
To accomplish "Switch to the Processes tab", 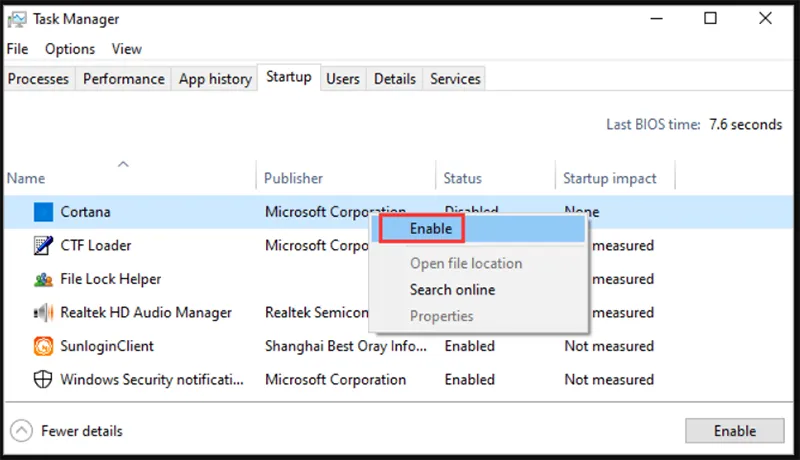I will point(38,79).
